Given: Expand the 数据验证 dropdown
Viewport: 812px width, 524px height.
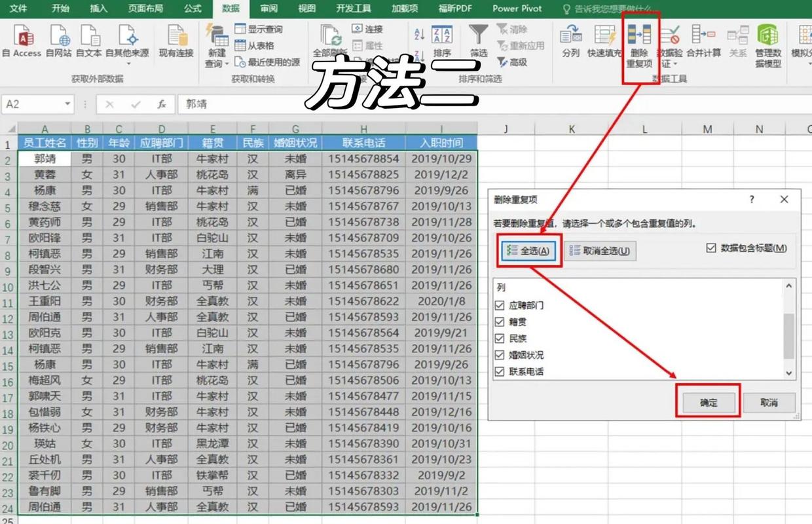Looking at the screenshot, I should pyautogui.click(x=674, y=64).
